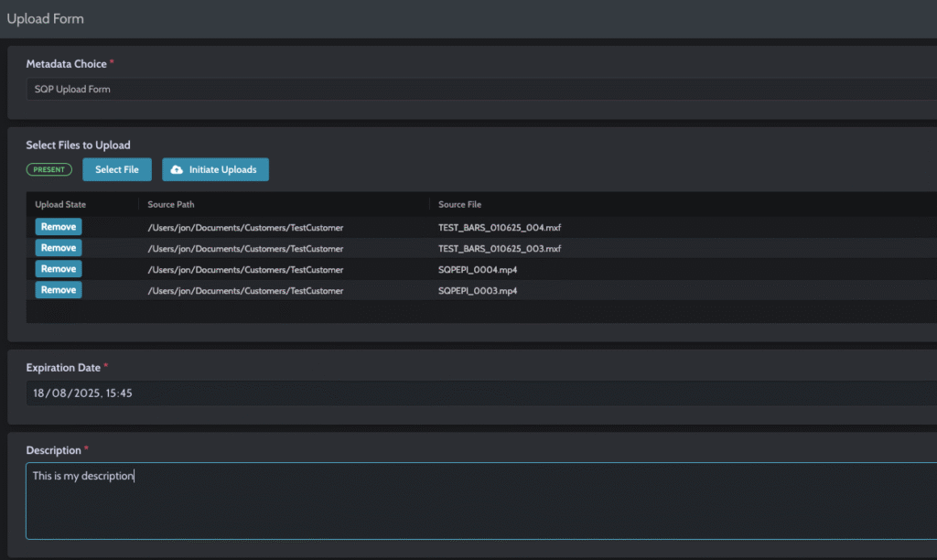Click the Select Files to Upload heading
This screenshot has height=560, width=937.
pos(79,145)
